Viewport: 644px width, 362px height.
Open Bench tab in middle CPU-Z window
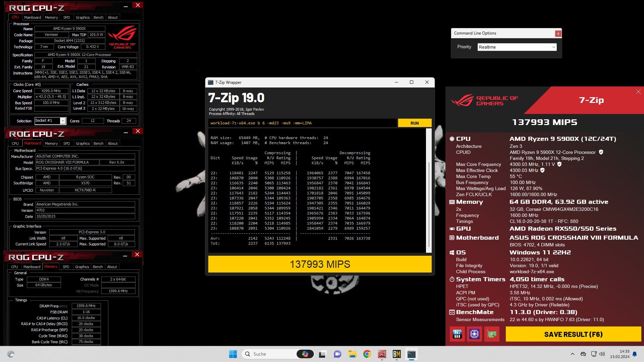point(98,143)
